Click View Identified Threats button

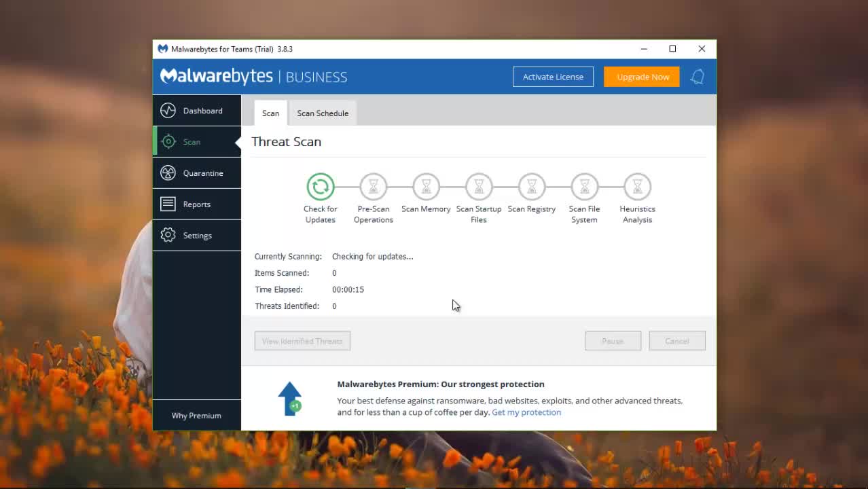[x=302, y=341]
